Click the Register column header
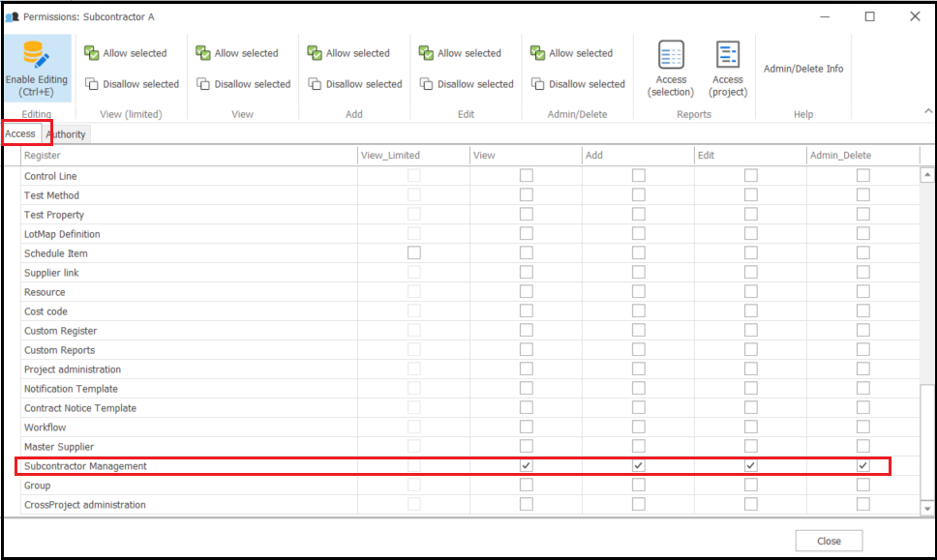The height and width of the screenshot is (560, 937). coord(189,155)
